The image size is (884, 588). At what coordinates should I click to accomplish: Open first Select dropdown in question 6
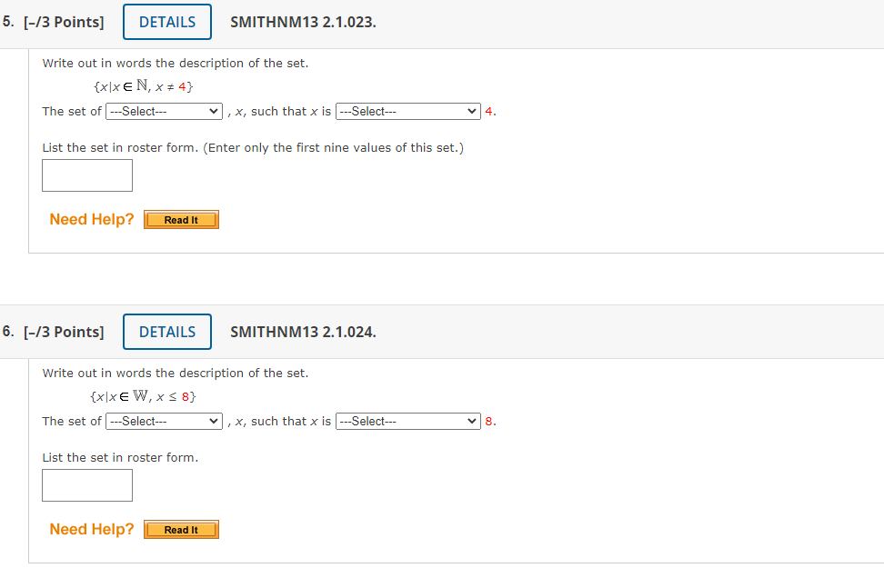coord(164,422)
